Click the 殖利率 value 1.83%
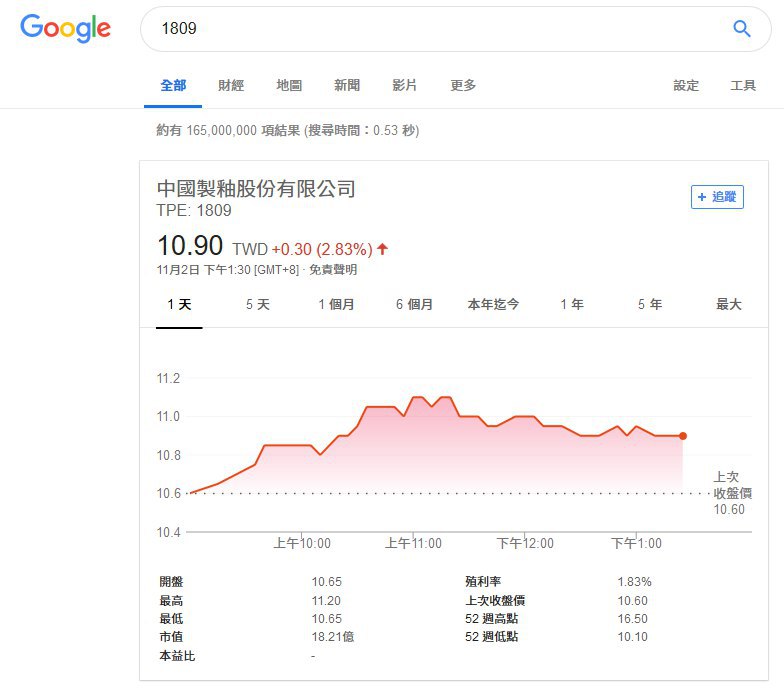The width and height of the screenshot is (784, 691). (x=634, y=582)
